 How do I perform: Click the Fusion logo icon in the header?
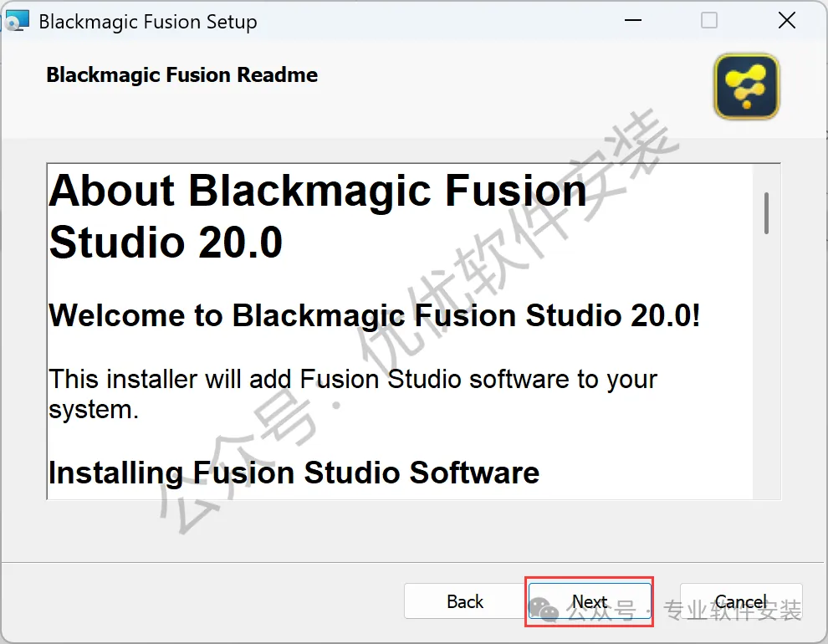pos(747,87)
